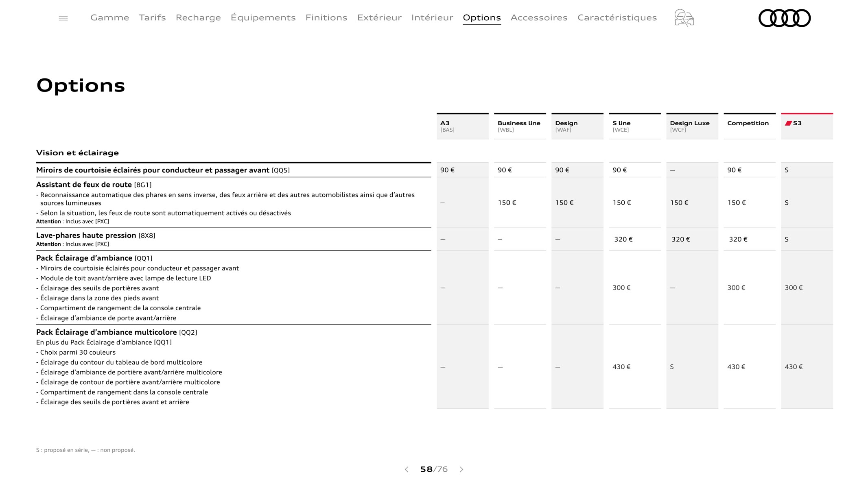
Task: Select the Extérieur tab
Action: tap(379, 17)
